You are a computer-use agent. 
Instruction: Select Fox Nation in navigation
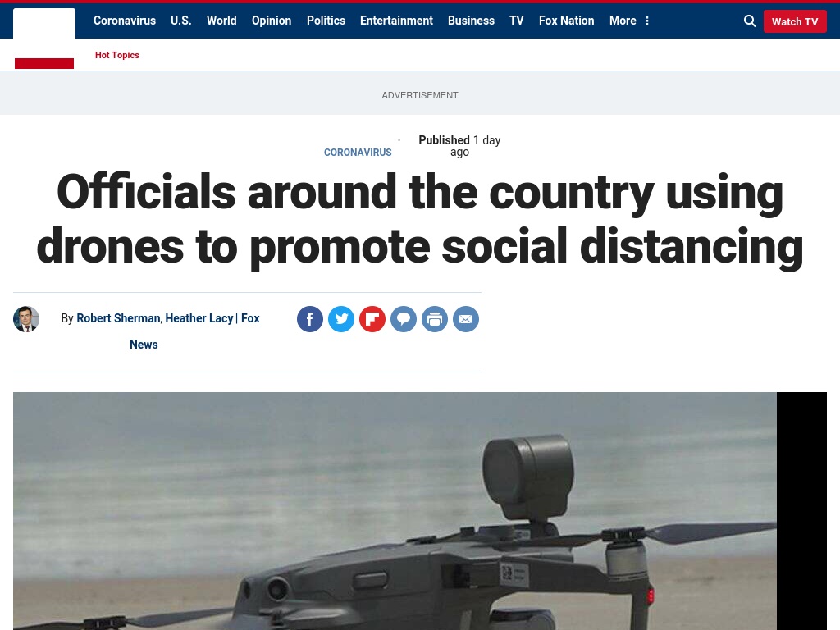pos(566,21)
